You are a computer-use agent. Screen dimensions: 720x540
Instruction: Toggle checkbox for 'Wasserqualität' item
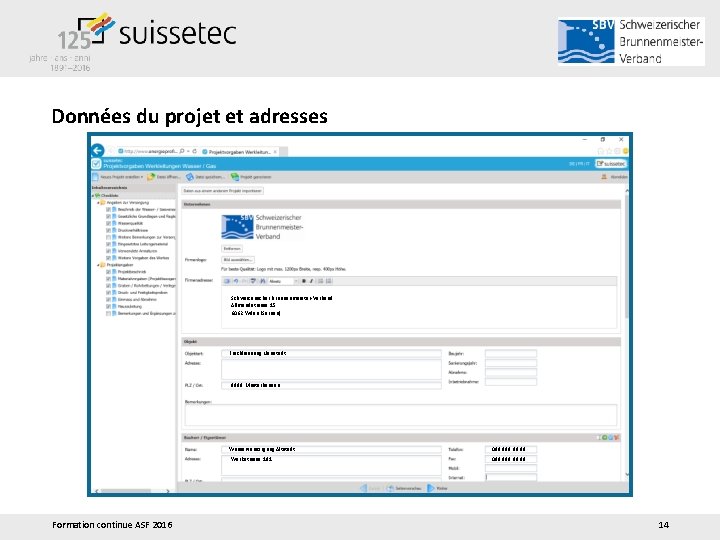pyautogui.click(x=108, y=223)
